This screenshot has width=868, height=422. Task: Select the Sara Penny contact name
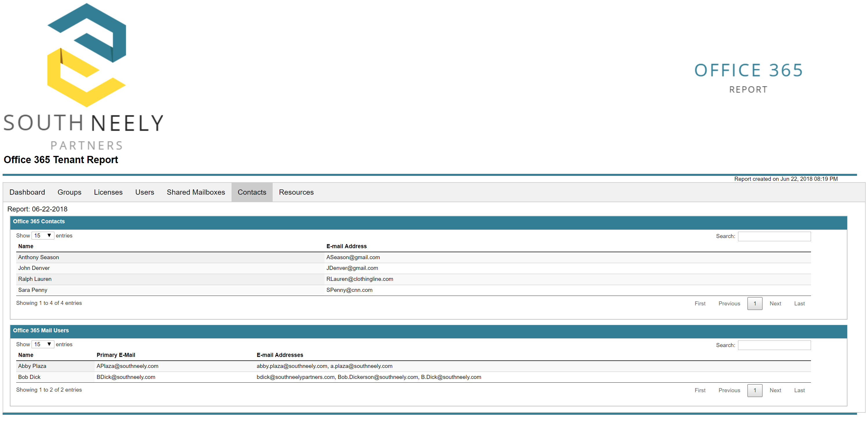(x=33, y=290)
